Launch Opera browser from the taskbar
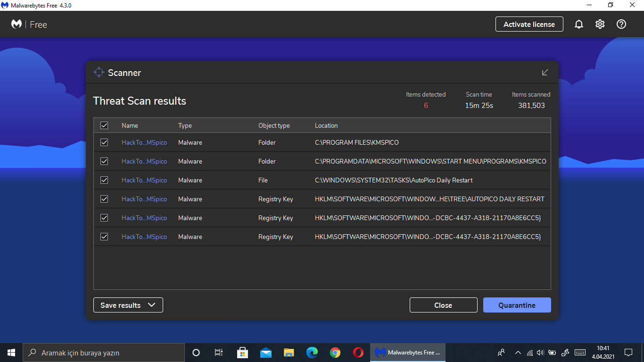The height and width of the screenshot is (362, 644). 358,353
